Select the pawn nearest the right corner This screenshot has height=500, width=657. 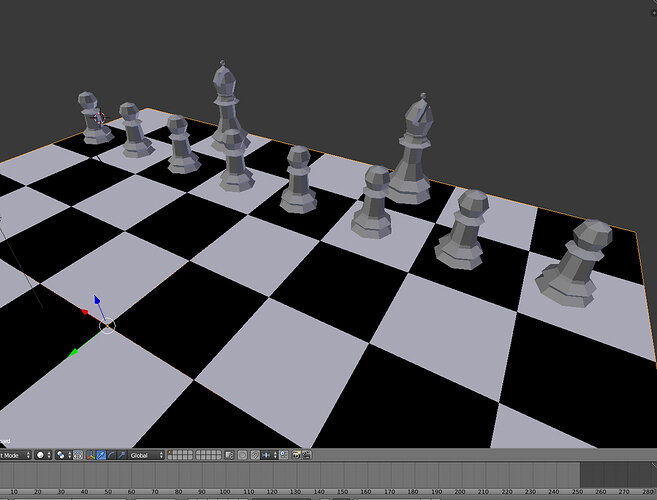[x=575, y=263]
